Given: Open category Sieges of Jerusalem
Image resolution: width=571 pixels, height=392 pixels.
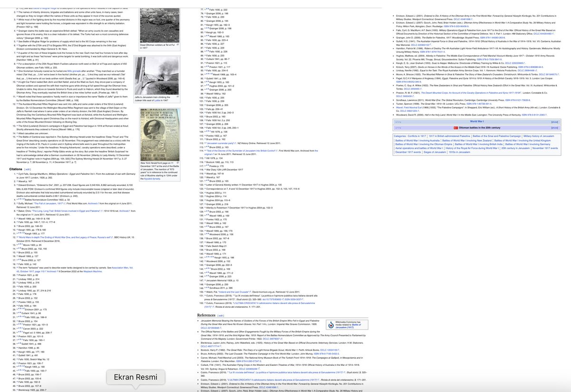Looking at the screenshot, I should coord(434,152).
